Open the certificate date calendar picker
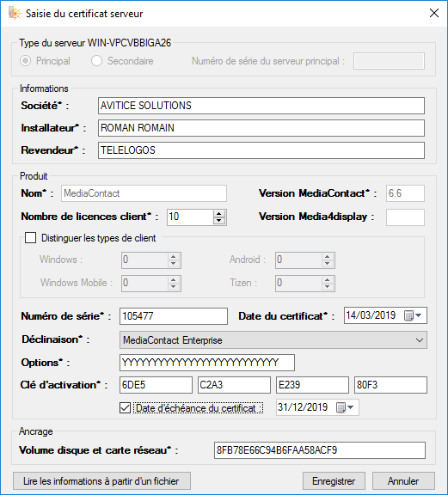Image resolution: width=448 pixels, height=495 pixels. pos(413,315)
